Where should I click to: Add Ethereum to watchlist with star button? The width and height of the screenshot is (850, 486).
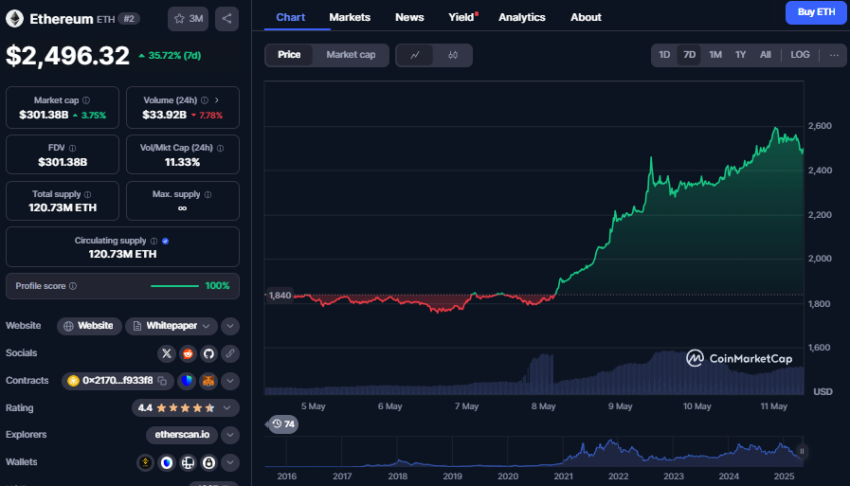[x=188, y=18]
